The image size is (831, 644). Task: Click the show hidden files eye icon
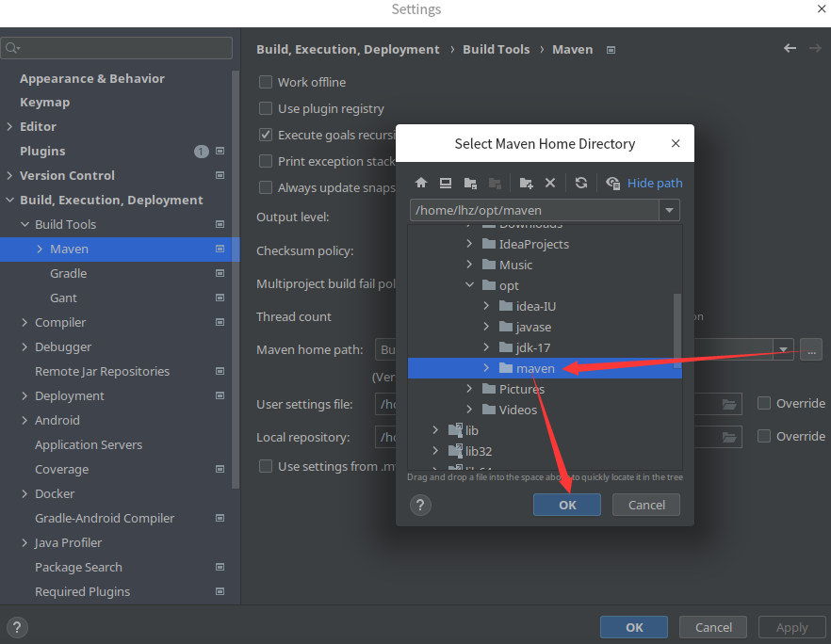[612, 184]
